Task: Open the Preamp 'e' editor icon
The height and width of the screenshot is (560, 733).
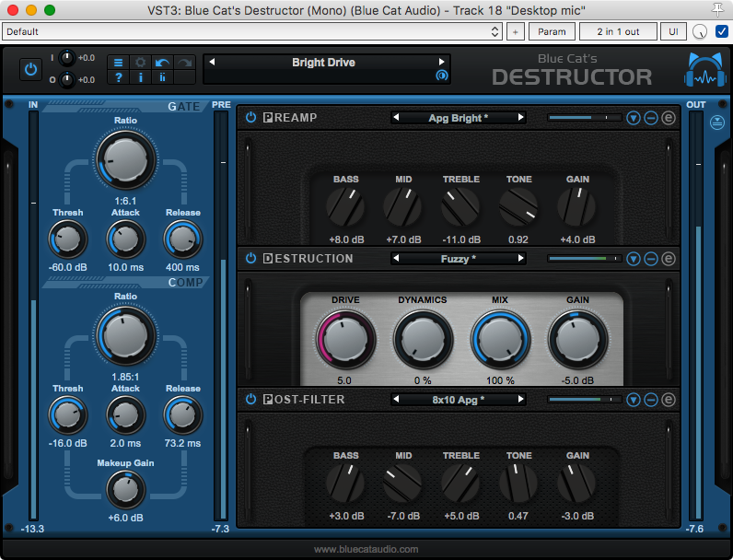Action: (669, 118)
